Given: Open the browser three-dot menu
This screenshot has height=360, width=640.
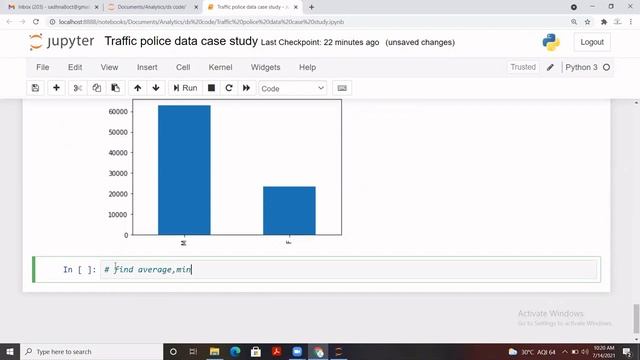Looking at the screenshot, I should pyautogui.click(x=631, y=22).
